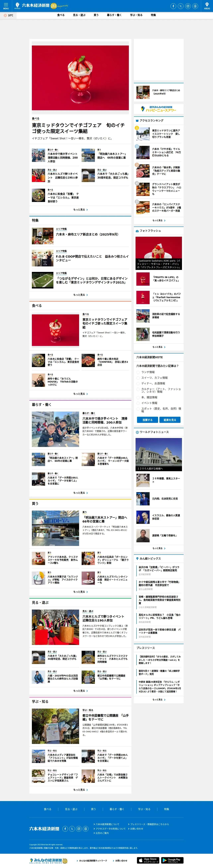Select the イベント情報 vote option
Screen dimensions: 213x868
[x=138, y=403]
